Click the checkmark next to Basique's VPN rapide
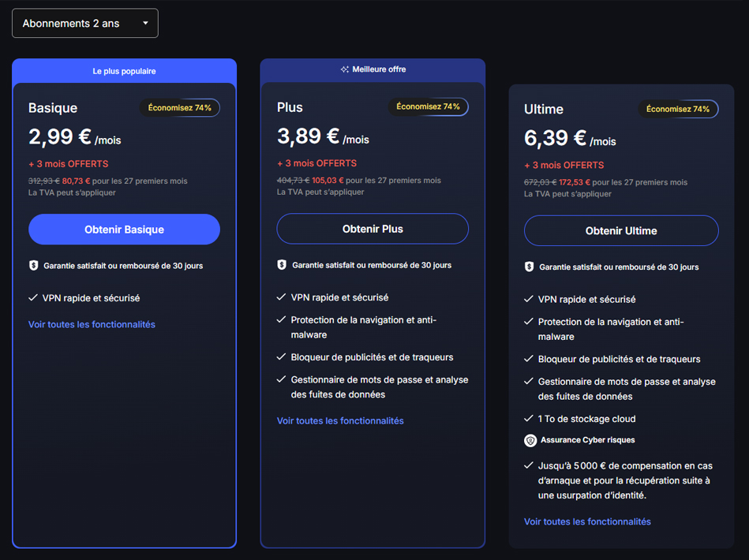Image resolution: width=749 pixels, height=560 pixels. click(x=33, y=297)
